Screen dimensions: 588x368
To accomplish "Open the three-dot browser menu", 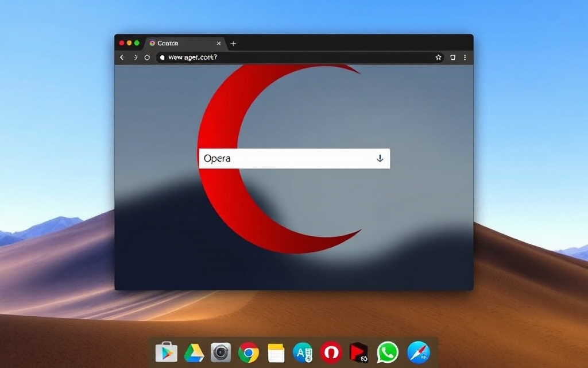I will pos(465,57).
